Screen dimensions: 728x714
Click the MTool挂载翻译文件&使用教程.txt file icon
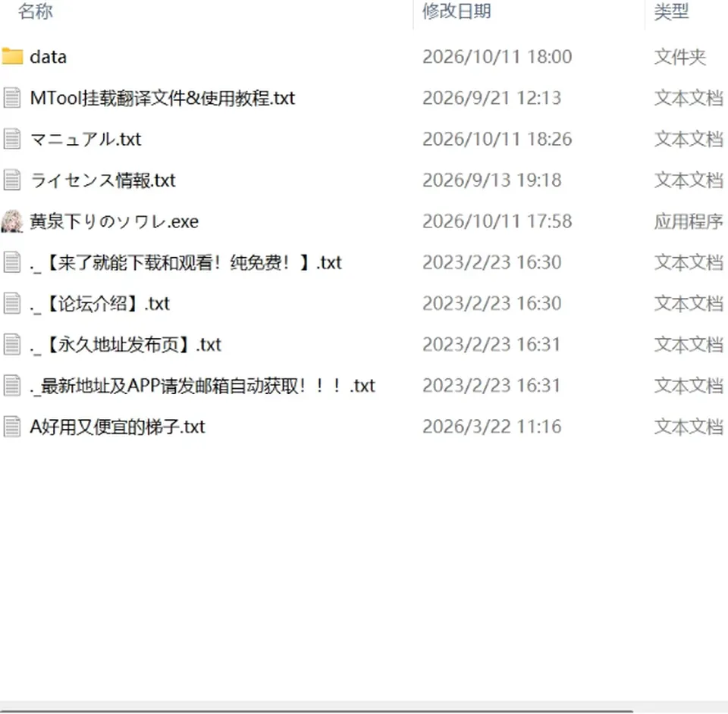(x=12, y=98)
